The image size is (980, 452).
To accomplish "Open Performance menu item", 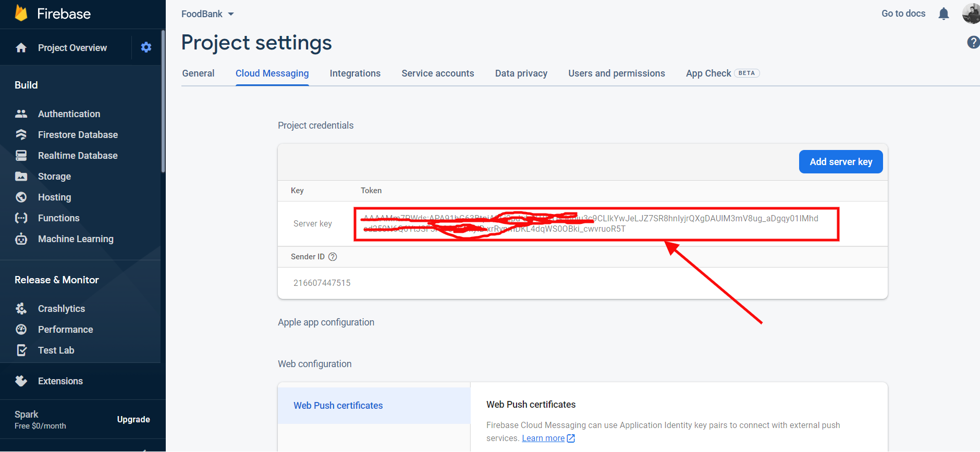I will click(x=65, y=329).
